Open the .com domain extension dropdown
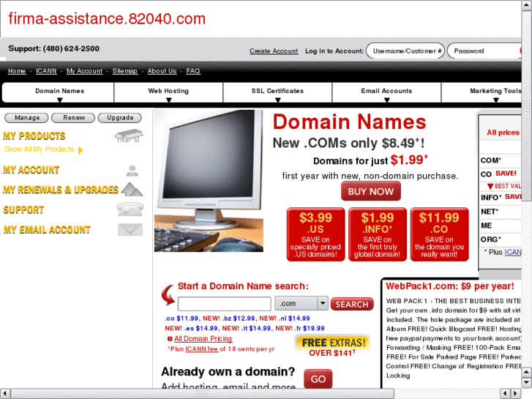 301,303
